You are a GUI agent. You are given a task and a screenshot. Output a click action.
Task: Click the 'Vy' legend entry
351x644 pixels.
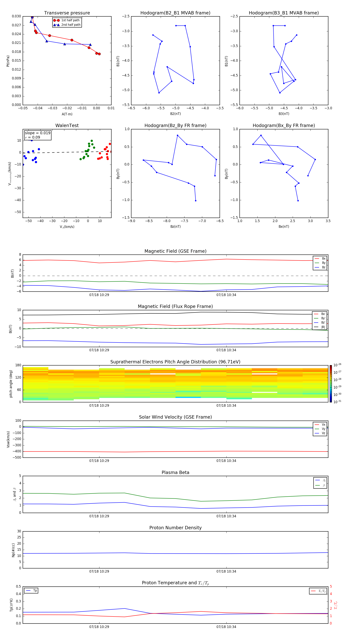point(320,429)
